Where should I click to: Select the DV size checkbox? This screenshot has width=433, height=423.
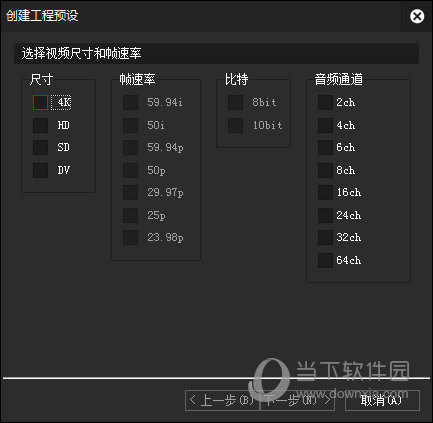click(x=40, y=170)
